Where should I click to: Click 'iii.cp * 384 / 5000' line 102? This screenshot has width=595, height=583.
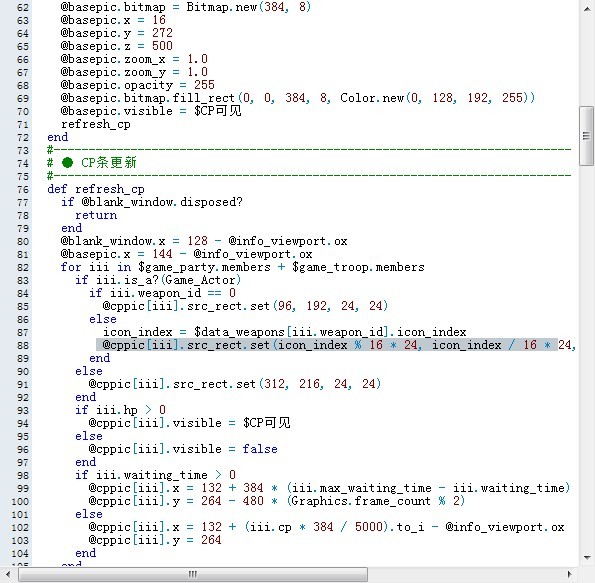[316, 527]
